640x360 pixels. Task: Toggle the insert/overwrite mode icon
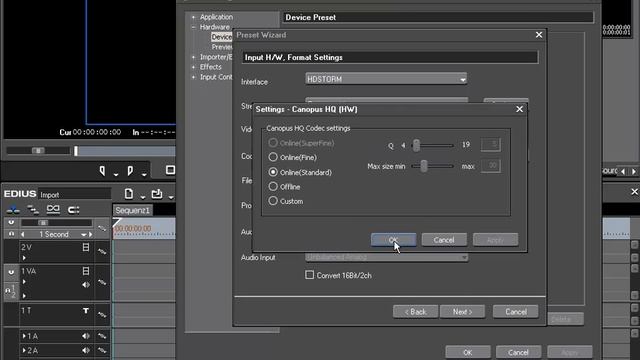click(x=13, y=210)
